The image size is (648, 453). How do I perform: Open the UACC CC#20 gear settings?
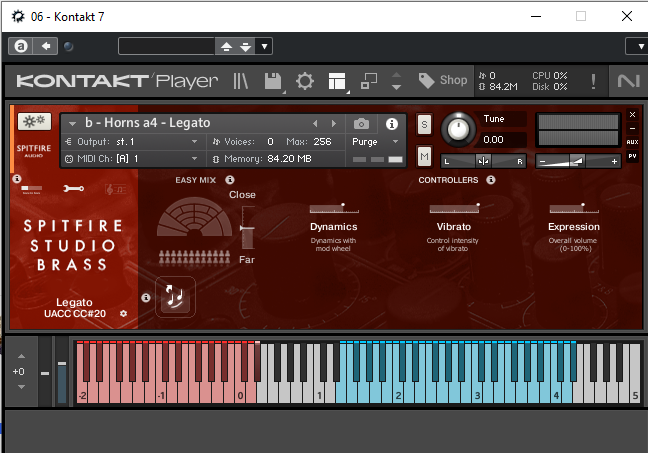(123, 314)
